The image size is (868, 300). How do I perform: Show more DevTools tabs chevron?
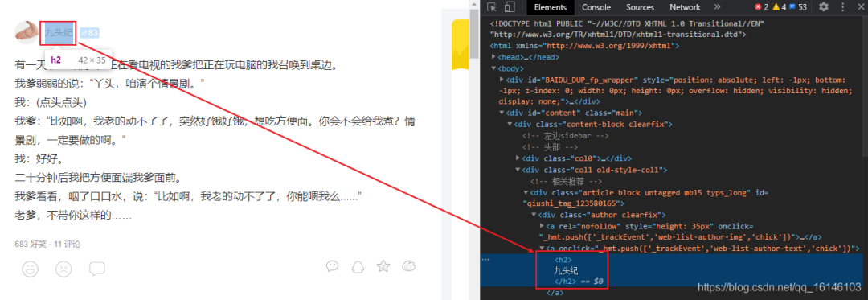[718, 7]
